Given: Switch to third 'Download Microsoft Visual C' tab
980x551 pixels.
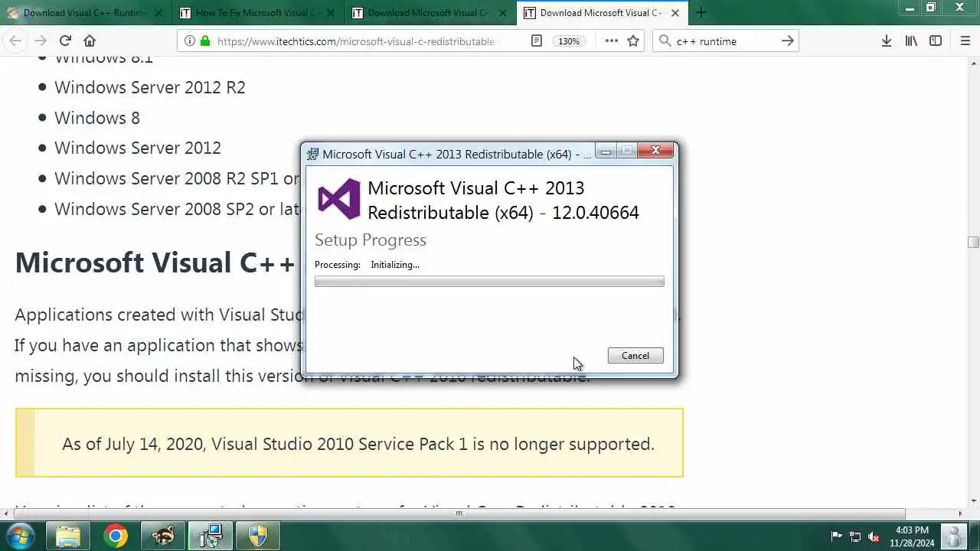Looking at the screenshot, I should click(x=430, y=13).
